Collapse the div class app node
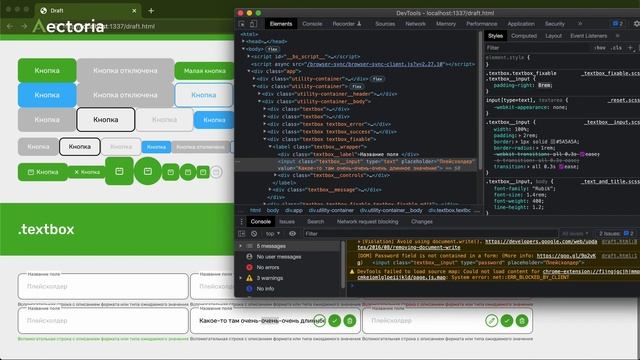 [249, 71]
